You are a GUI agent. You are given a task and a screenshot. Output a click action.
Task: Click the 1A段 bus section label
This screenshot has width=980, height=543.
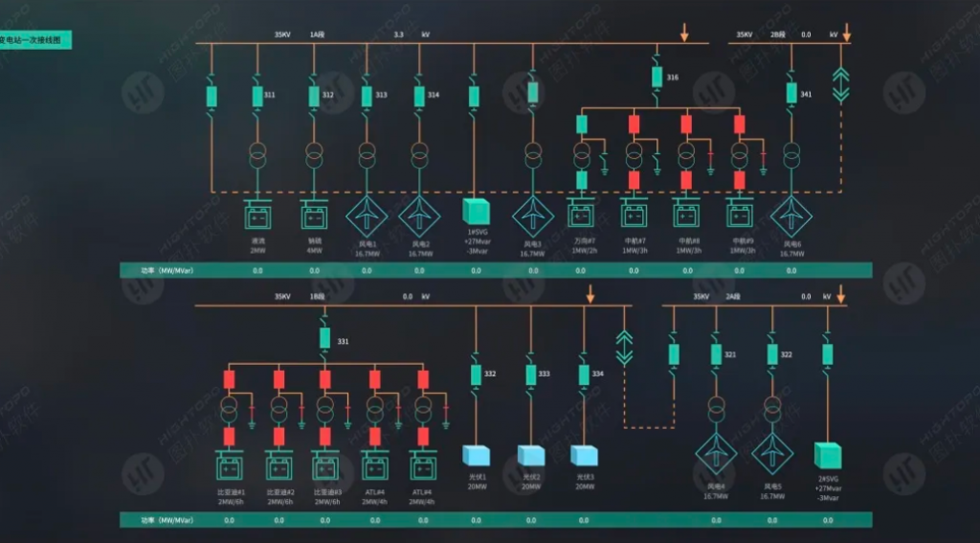pos(318,34)
